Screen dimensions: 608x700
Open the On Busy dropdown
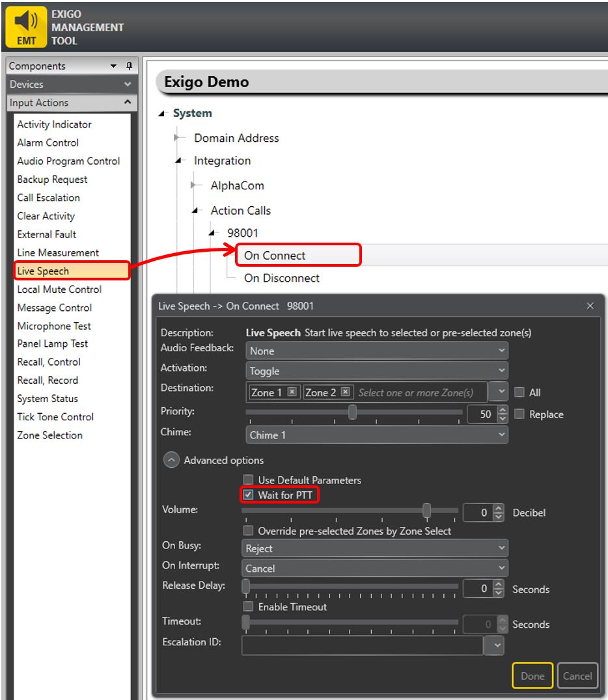374,548
